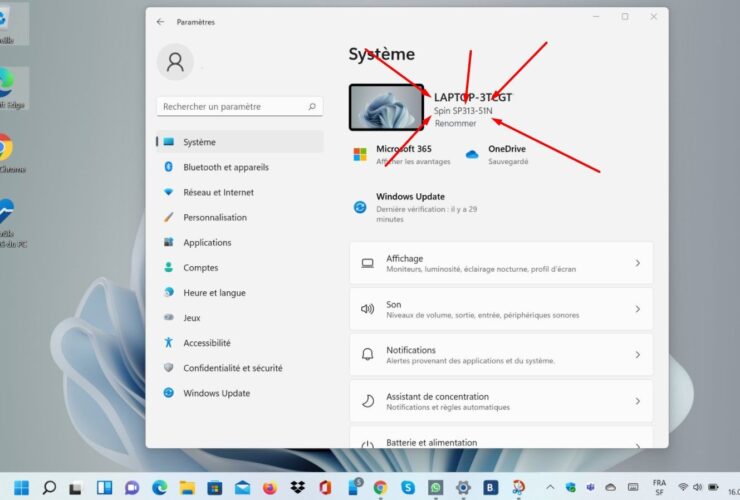This screenshot has height=500, width=740.
Task: Open Comptes settings
Action: point(240,267)
